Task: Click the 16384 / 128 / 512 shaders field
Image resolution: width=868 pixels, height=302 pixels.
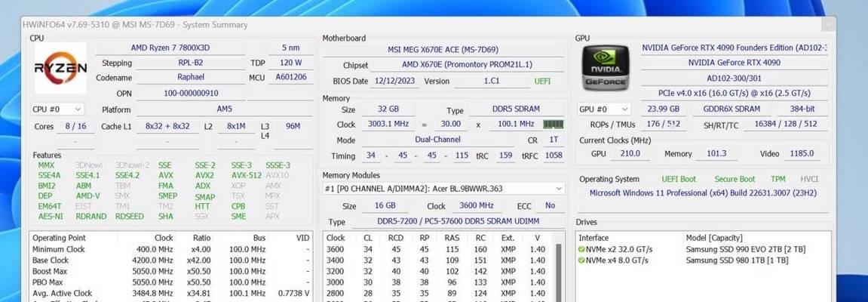Action: pyautogui.click(x=786, y=124)
